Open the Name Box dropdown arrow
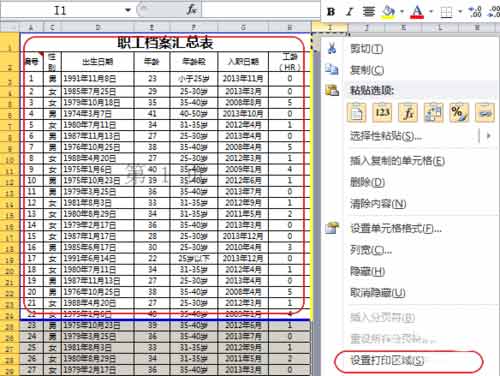 (x=128, y=10)
